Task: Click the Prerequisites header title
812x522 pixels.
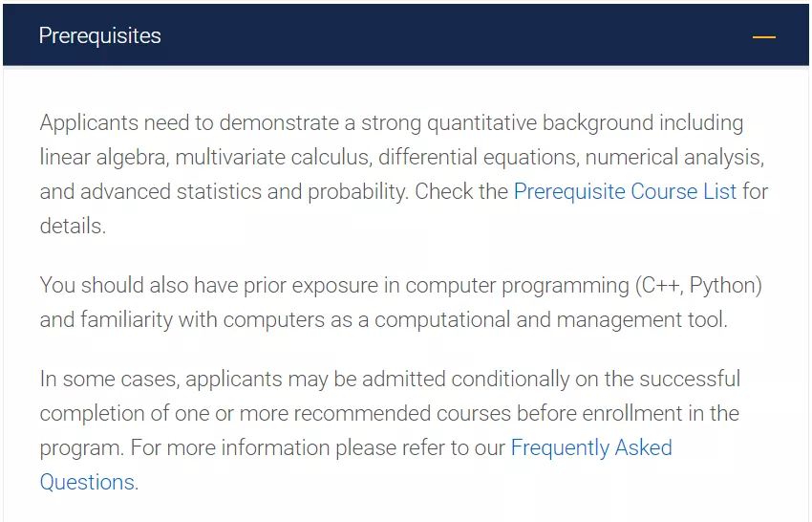Action: (99, 36)
